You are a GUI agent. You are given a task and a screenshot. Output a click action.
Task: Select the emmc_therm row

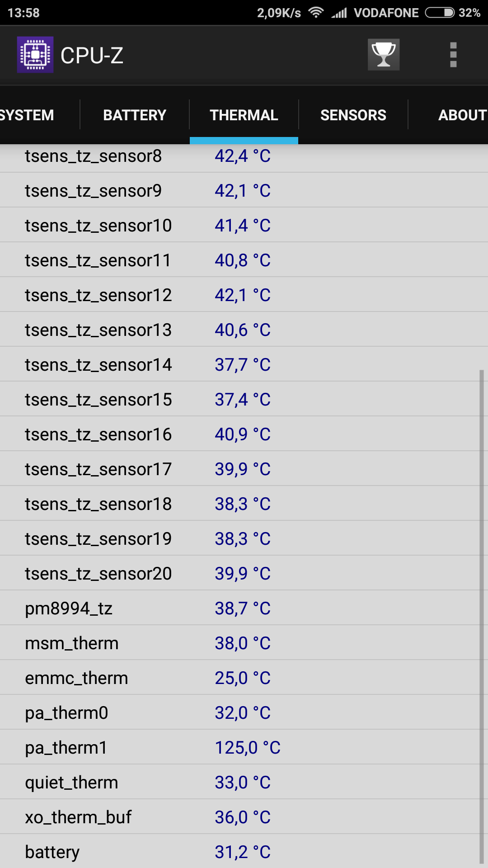click(239, 678)
